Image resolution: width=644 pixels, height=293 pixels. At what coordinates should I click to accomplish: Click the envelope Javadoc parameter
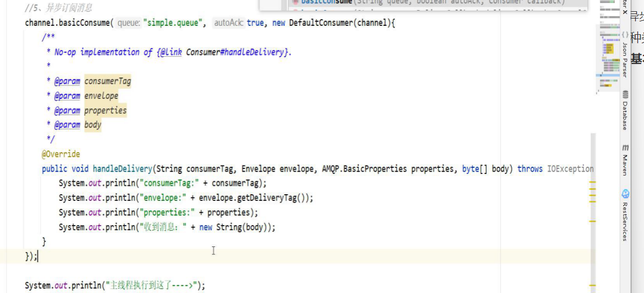101,96
